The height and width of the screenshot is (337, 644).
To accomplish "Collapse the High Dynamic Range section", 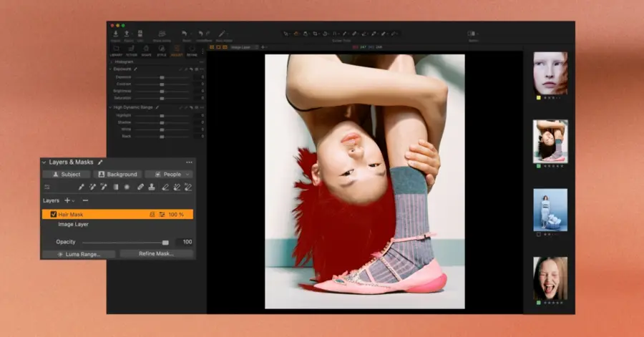I will tap(110, 107).
